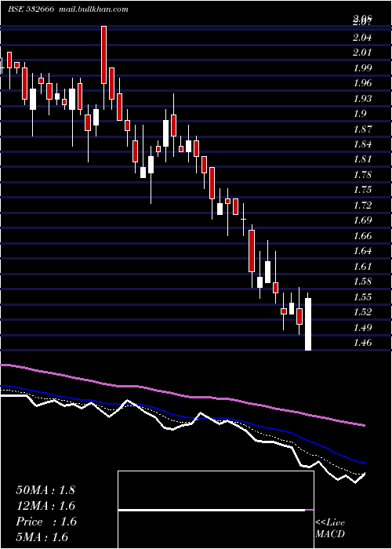This screenshot has width=392, height=549.
Task: Click the 5MA : 1.6 legend entry
Action: point(42,537)
